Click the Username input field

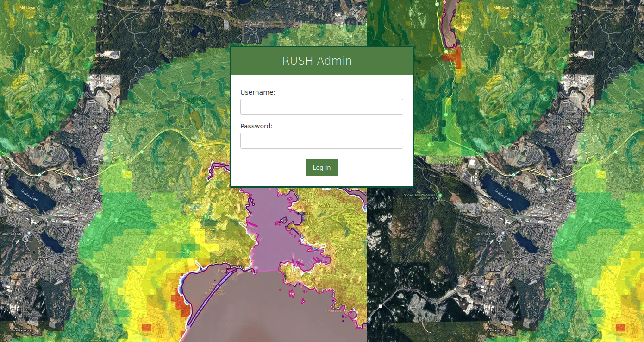(321, 107)
